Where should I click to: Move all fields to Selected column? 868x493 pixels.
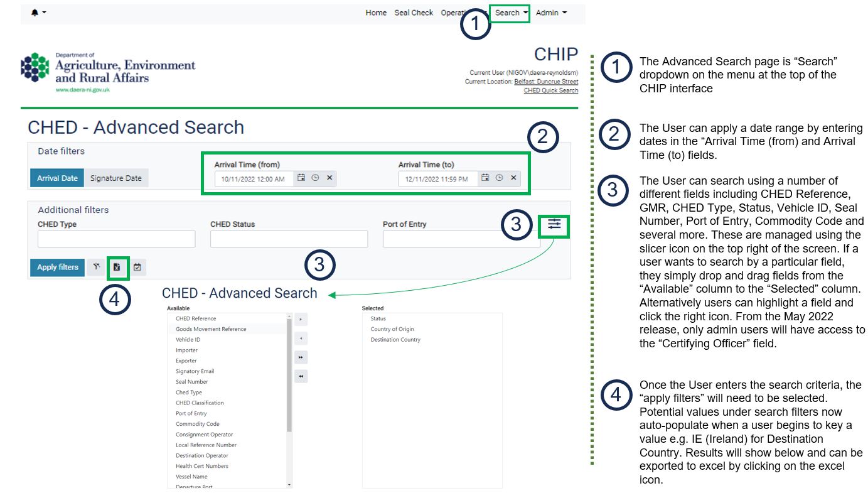tap(301, 357)
